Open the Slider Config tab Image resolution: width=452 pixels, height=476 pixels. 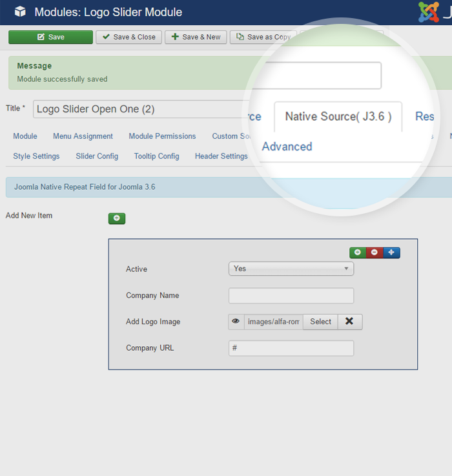point(97,156)
